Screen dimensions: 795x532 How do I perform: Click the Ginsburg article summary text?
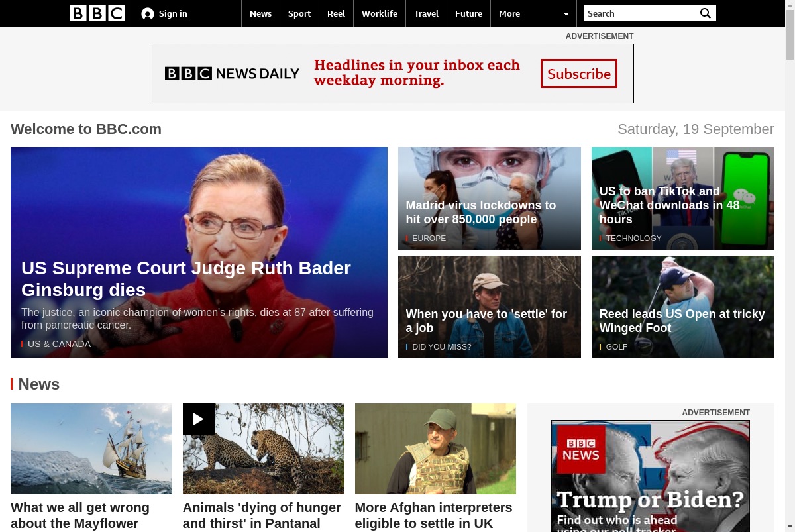coord(197,319)
